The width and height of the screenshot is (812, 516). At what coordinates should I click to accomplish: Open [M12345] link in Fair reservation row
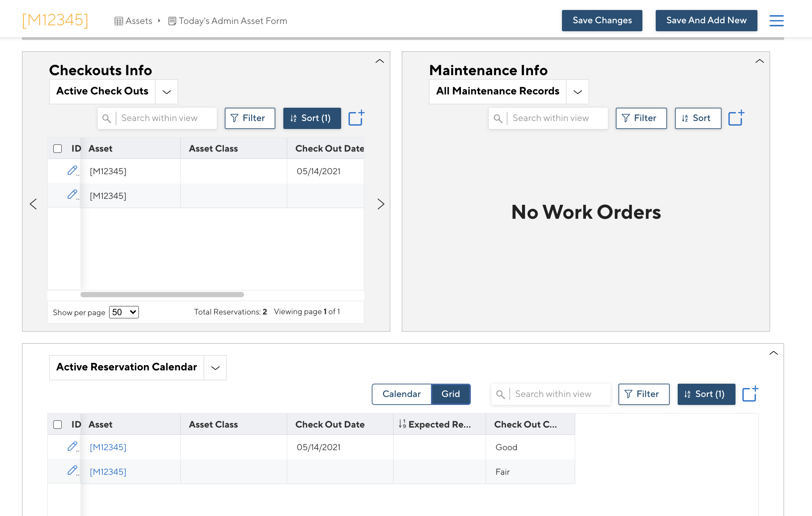108,471
